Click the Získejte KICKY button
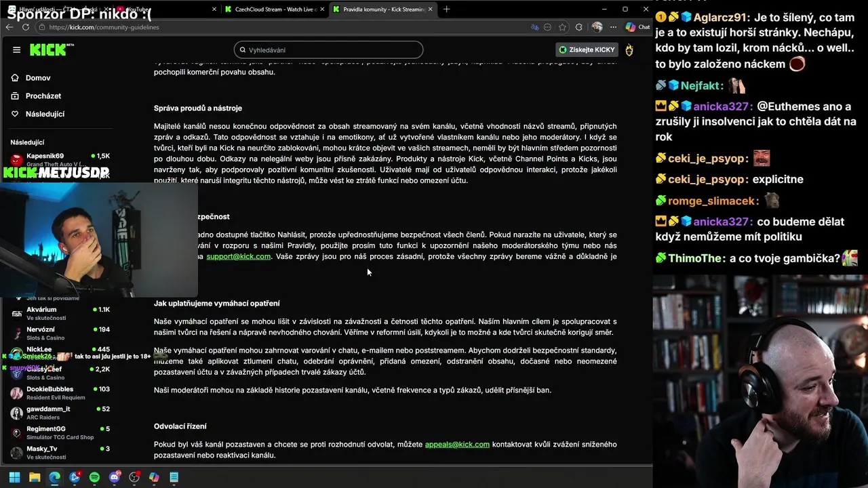 pyautogui.click(x=587, y=49)
